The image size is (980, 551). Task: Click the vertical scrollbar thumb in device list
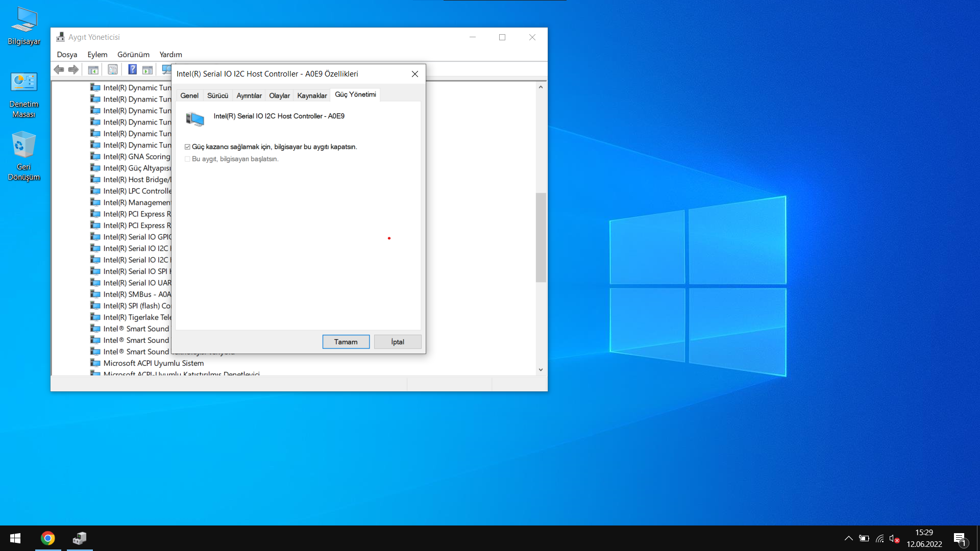[541, 237]
